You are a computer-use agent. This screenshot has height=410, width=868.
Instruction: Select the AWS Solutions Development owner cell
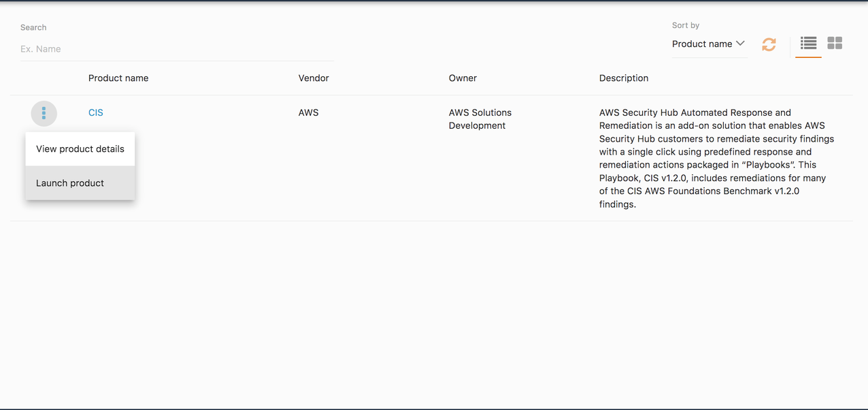(x=480, y=119)
